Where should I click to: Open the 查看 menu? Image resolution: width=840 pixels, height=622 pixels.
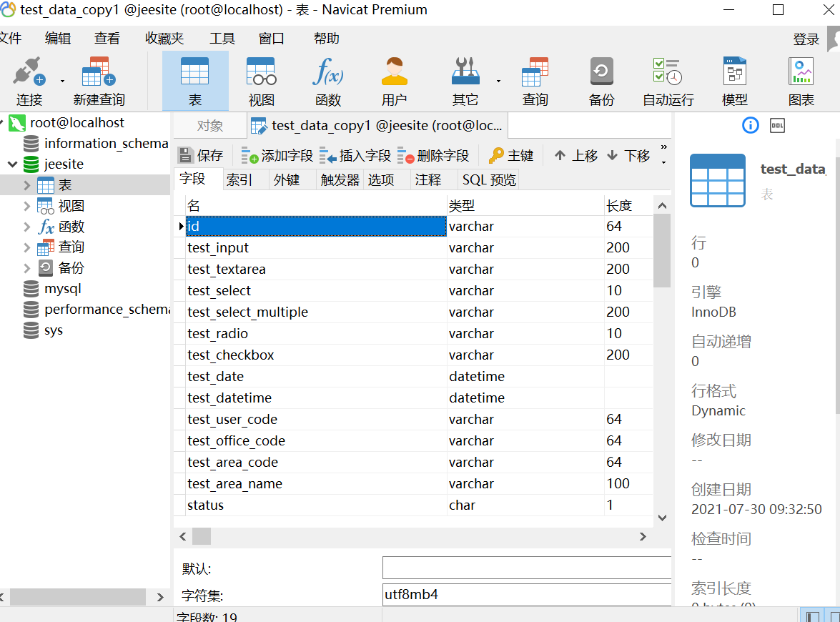107,39
